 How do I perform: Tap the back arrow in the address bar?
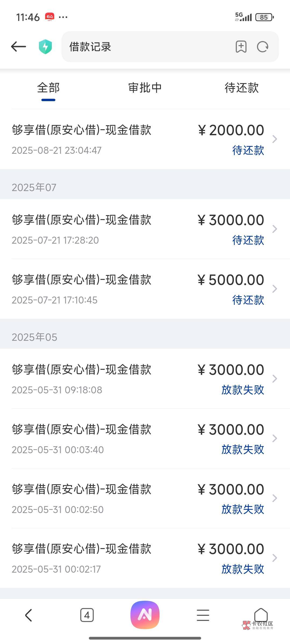coord(18,47)
